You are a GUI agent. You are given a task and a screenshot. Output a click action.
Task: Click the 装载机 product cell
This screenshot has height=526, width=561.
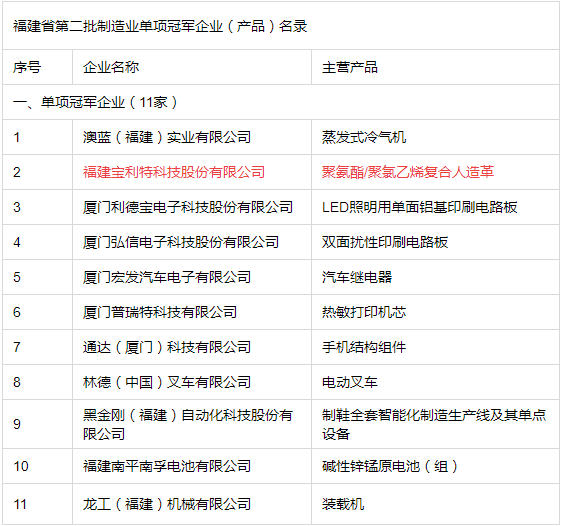[343, 505]
